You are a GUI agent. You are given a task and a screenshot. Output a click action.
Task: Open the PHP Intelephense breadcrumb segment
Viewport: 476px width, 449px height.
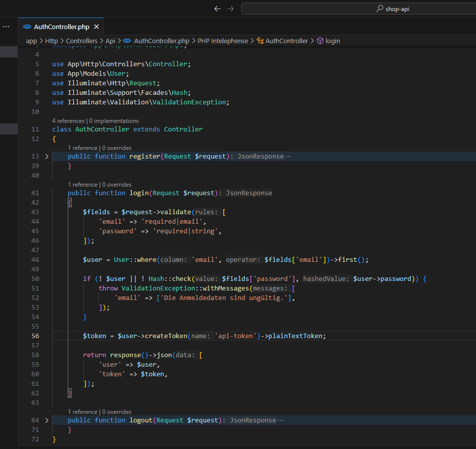point(223,41)
